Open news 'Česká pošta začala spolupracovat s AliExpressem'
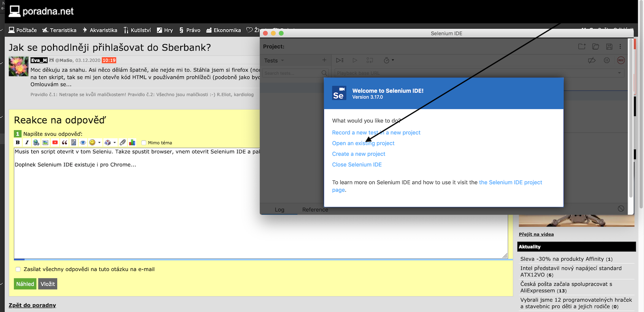The width and height of the screenshot is (644, 312). point(566,287)
